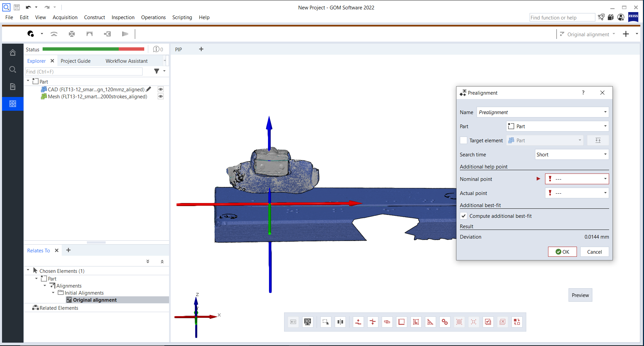Viewport: 644px width, 346px height.
Task: Add a new view tab next to PIP
Action: pyautogui.click(x=201, y=49)
